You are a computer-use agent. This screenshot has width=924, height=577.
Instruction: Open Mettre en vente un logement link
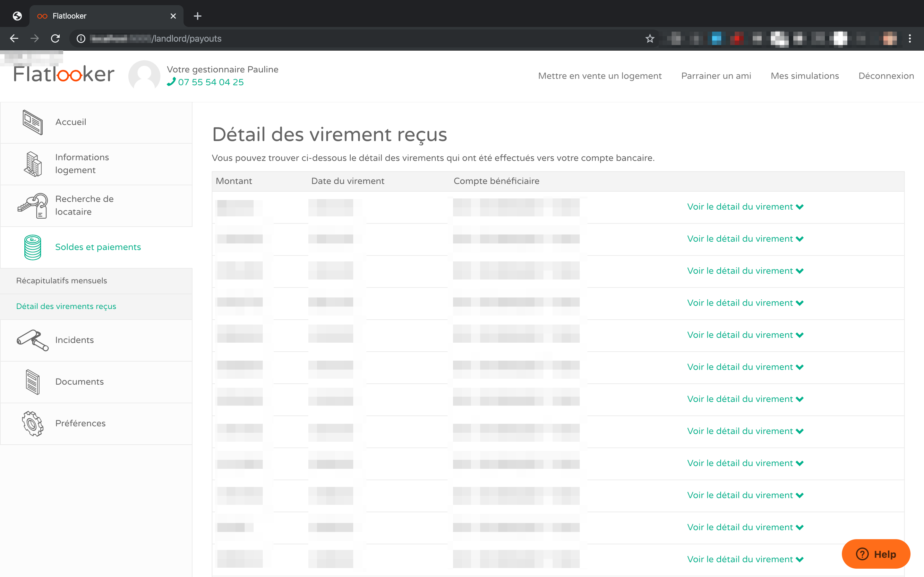[x=599, y=76]
